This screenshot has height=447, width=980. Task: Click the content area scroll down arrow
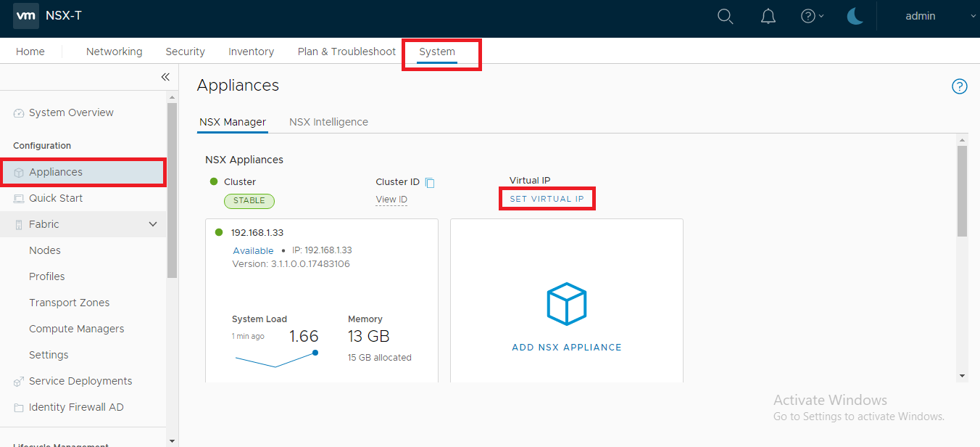pos(963,375)
